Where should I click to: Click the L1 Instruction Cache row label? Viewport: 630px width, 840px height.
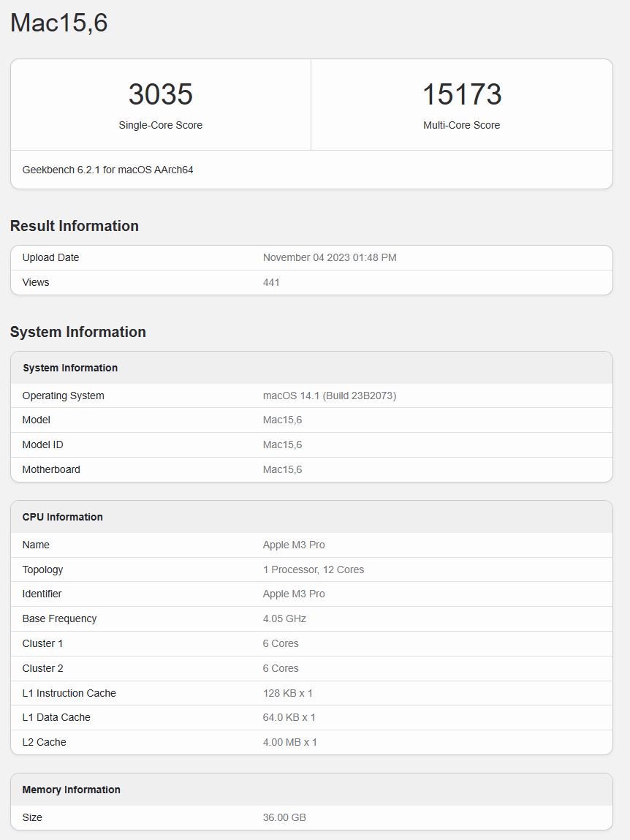tap(69, 693)
